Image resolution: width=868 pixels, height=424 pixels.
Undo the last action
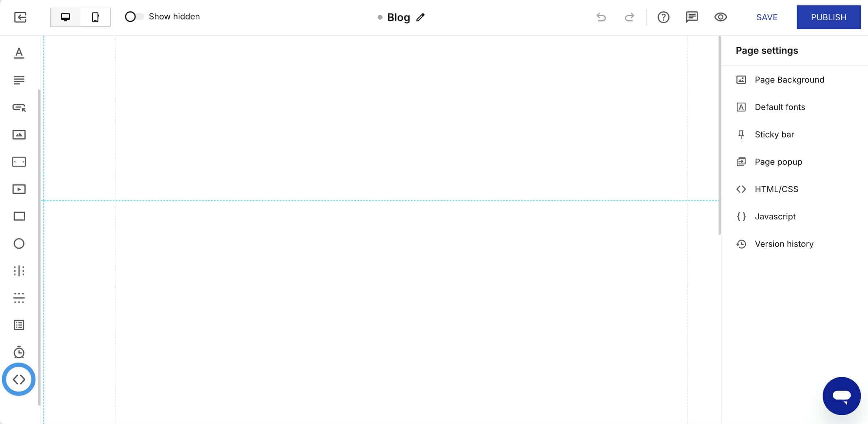pyautogui.click(x=601, y=17)
